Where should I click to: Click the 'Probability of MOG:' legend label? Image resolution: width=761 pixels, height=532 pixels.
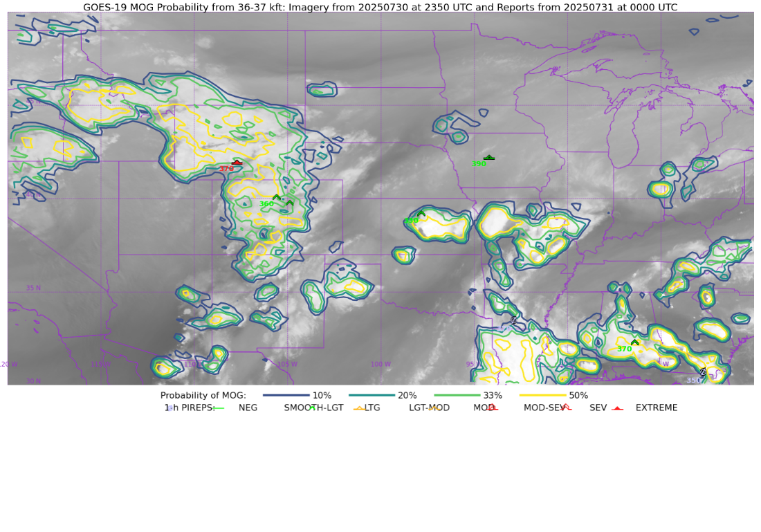pos(203,396)
